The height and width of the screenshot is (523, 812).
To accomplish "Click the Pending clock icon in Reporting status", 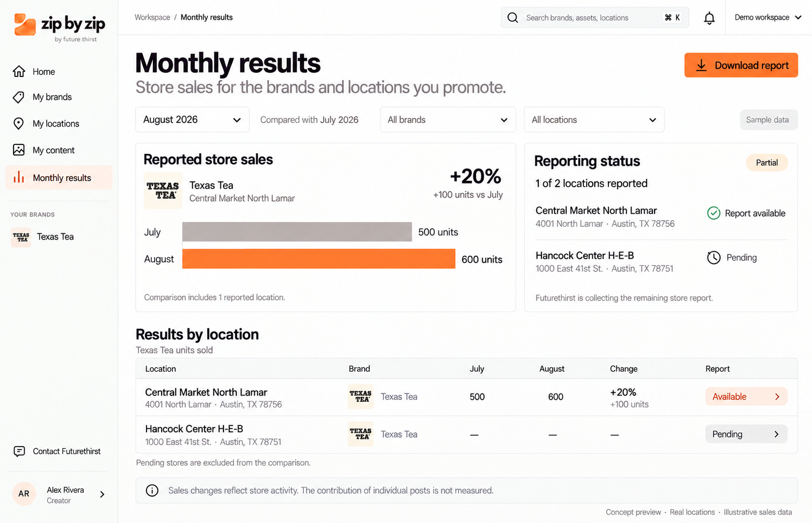I will (x=714, y=257).
